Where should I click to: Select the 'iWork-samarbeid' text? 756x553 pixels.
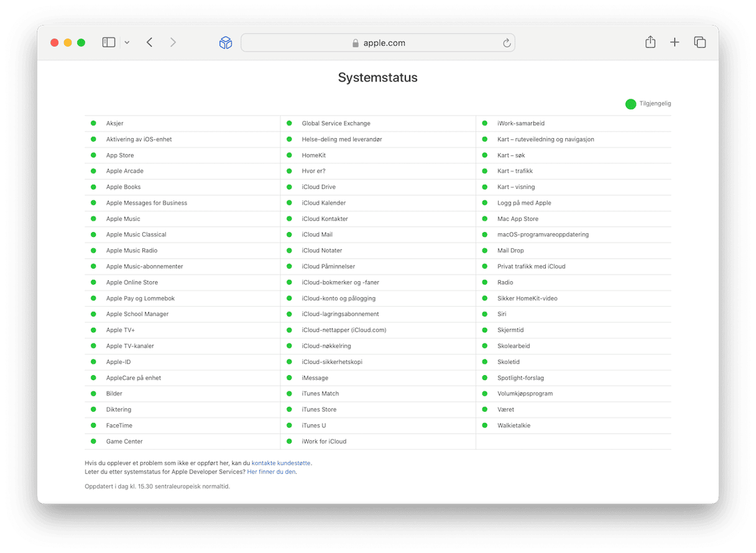pyautogui.click(x=521, y=123)
